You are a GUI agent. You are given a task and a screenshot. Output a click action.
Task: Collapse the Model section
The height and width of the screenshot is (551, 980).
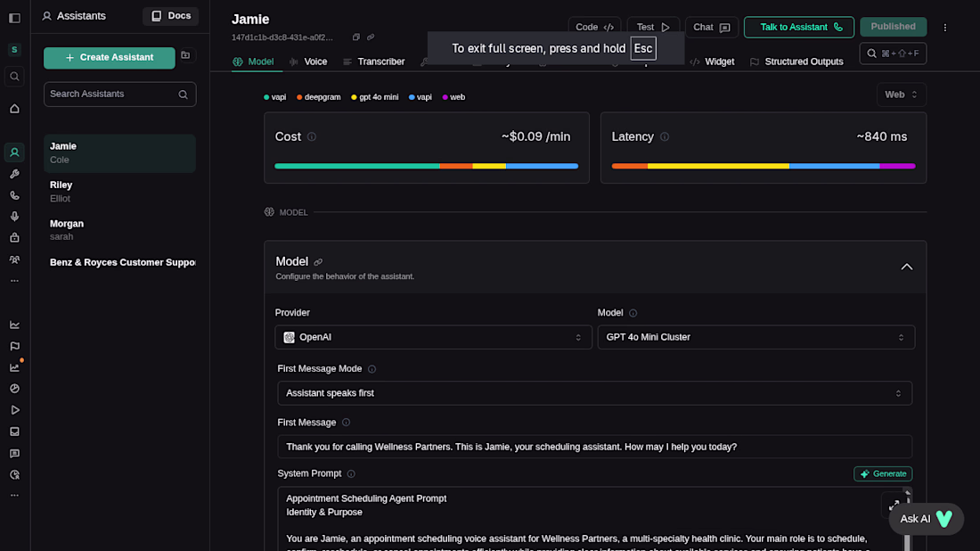click(906, 267)
